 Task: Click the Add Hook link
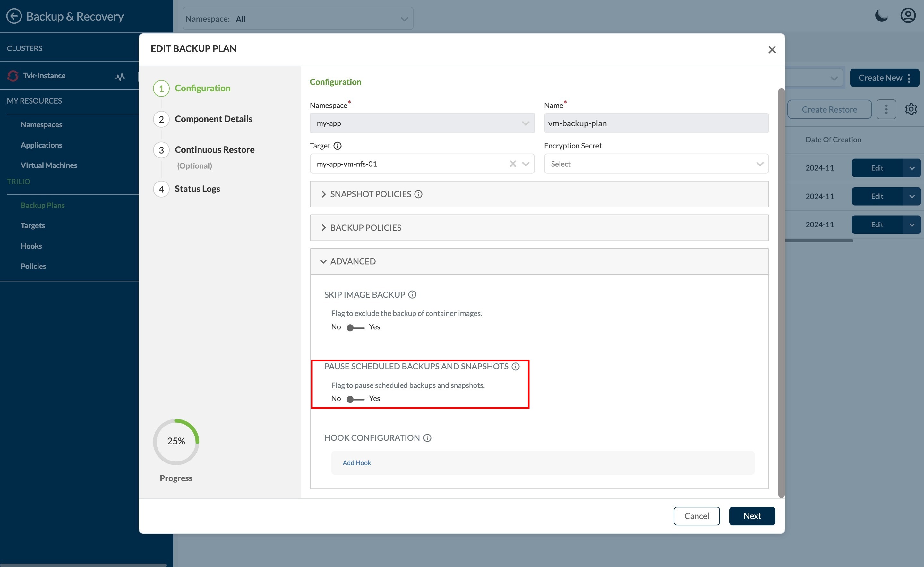click(356, 463)
